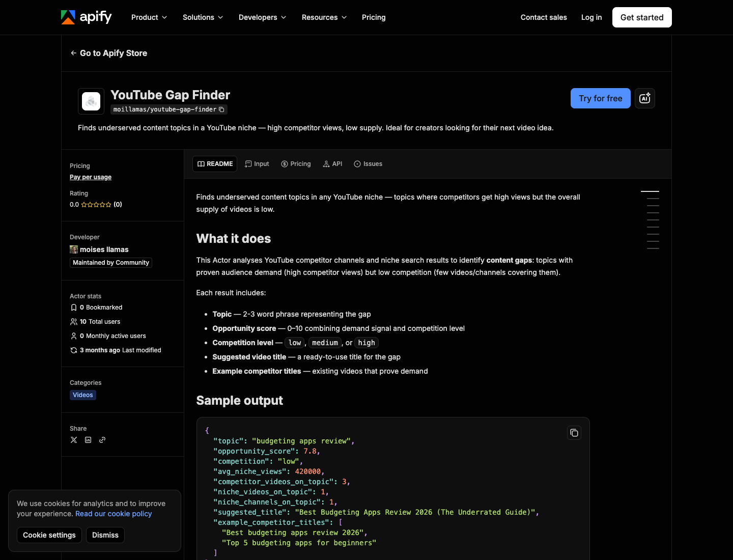Click Contact sales link
733x560 pixels.
(544, 17)
